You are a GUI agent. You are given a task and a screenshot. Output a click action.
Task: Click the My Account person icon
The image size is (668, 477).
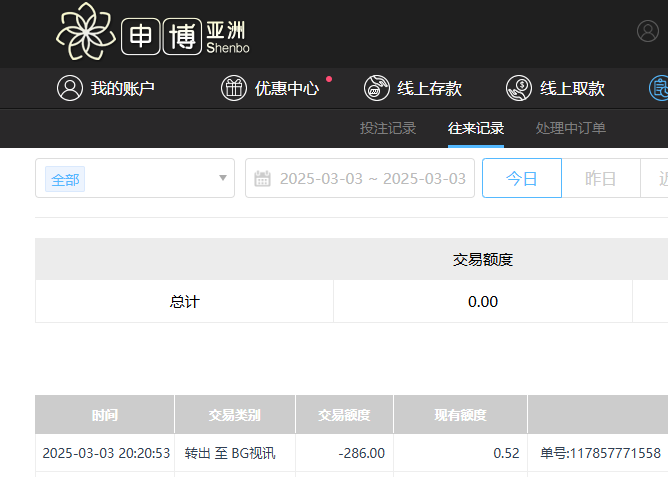[70, 88]
